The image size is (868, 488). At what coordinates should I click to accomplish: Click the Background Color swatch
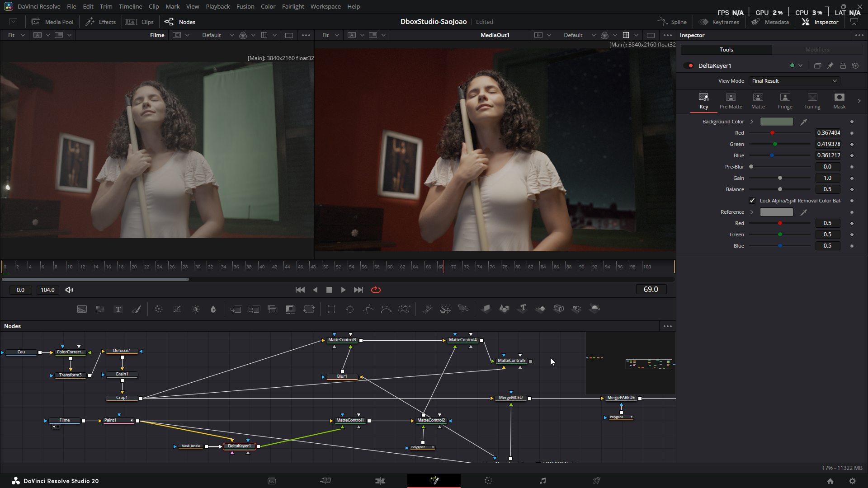click(777, 122)
